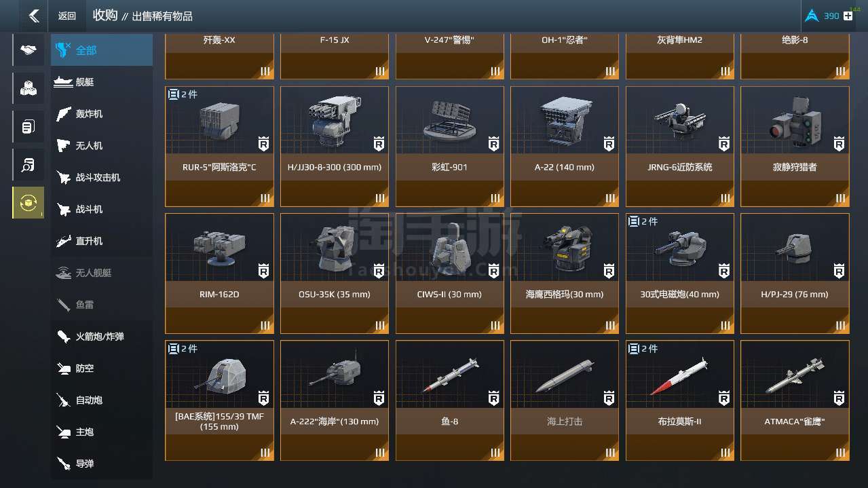Select the 舰艇 ships category
The width and height of the screenshot is (868, 488).
(x=102, y=82)
